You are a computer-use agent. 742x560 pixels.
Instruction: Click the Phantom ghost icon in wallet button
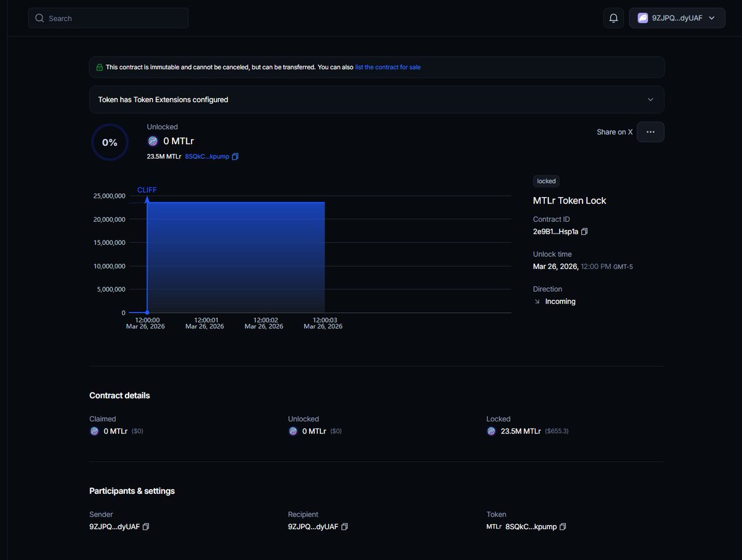(x=642, y=18)
